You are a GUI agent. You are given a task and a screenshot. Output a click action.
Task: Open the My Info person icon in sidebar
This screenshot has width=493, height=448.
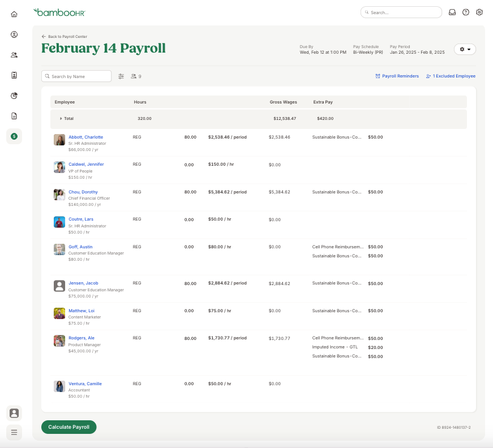click(14, 35)
